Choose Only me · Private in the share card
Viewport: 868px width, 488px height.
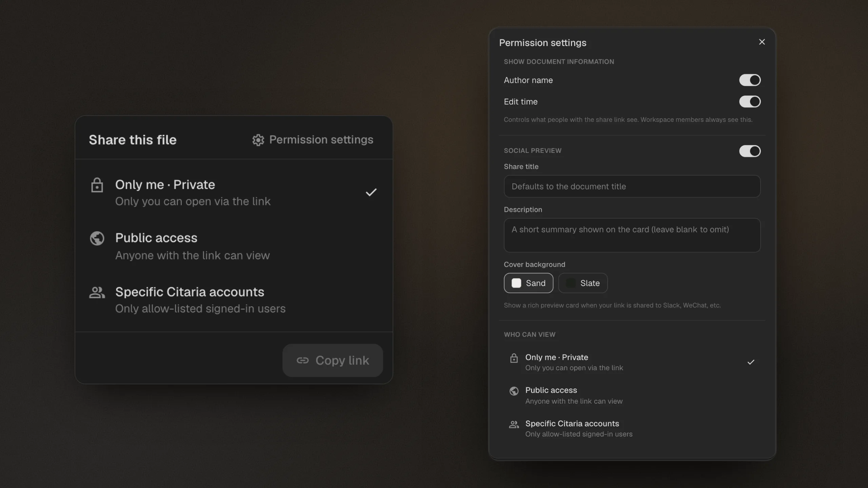point(234,192)
